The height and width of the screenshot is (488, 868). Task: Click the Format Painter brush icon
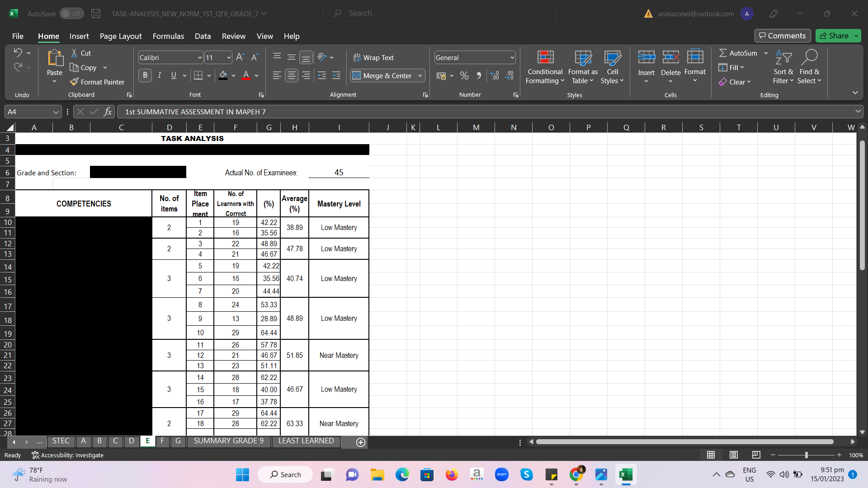(x=74, y=82)
